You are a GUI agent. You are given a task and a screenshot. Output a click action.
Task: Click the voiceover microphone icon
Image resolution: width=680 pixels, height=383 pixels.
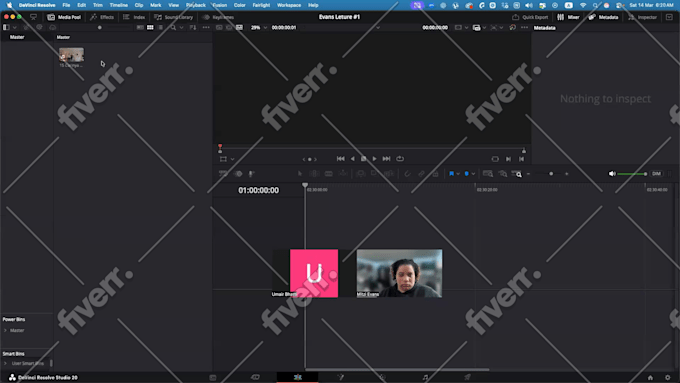pyautogui.click(x=251, y=173)
